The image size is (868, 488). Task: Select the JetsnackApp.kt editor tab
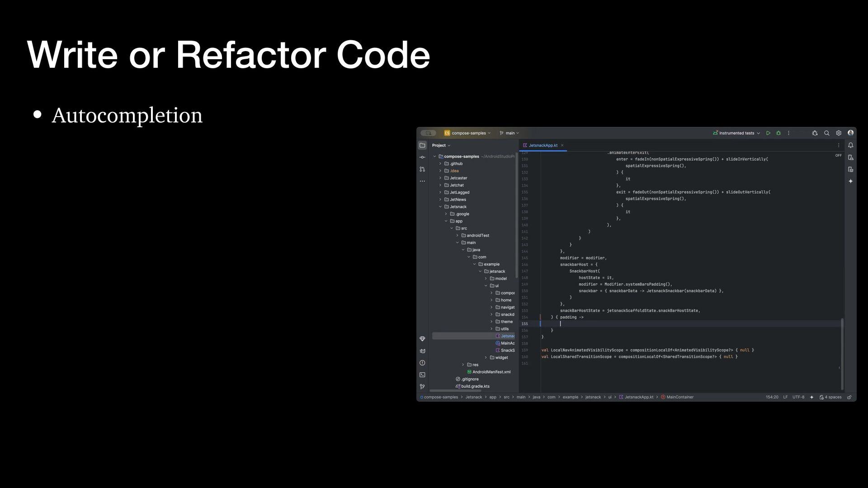(x=542, y=145)
